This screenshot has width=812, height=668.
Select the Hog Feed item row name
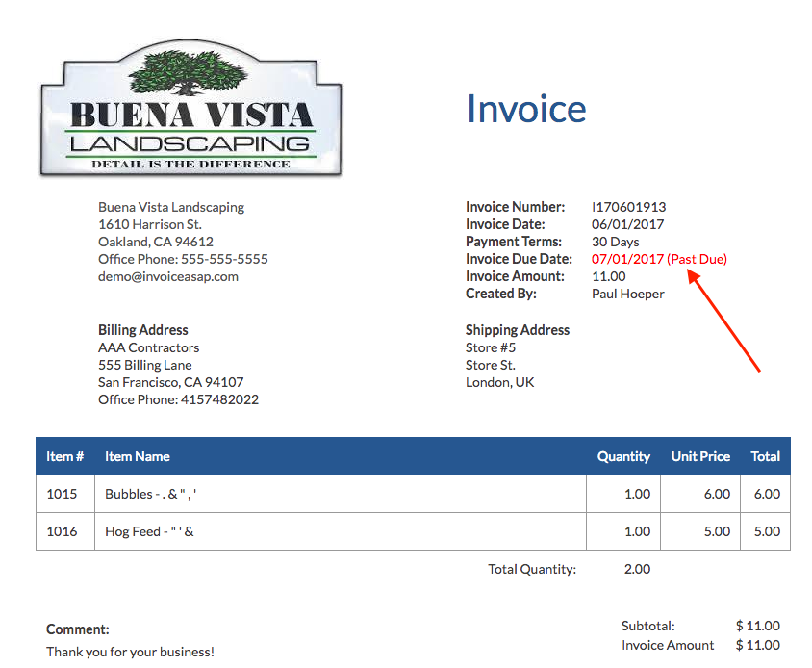pyautogui.click(x=149, y=531)
